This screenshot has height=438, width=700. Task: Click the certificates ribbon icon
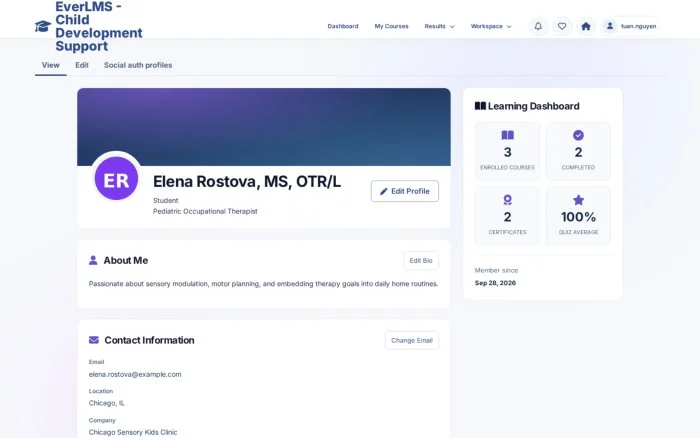508,200
